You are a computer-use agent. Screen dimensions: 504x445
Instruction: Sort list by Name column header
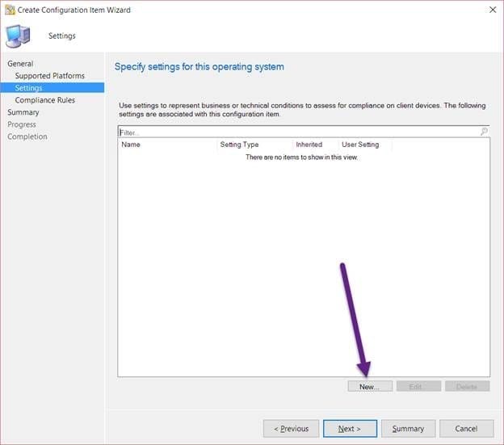[167, 145]
